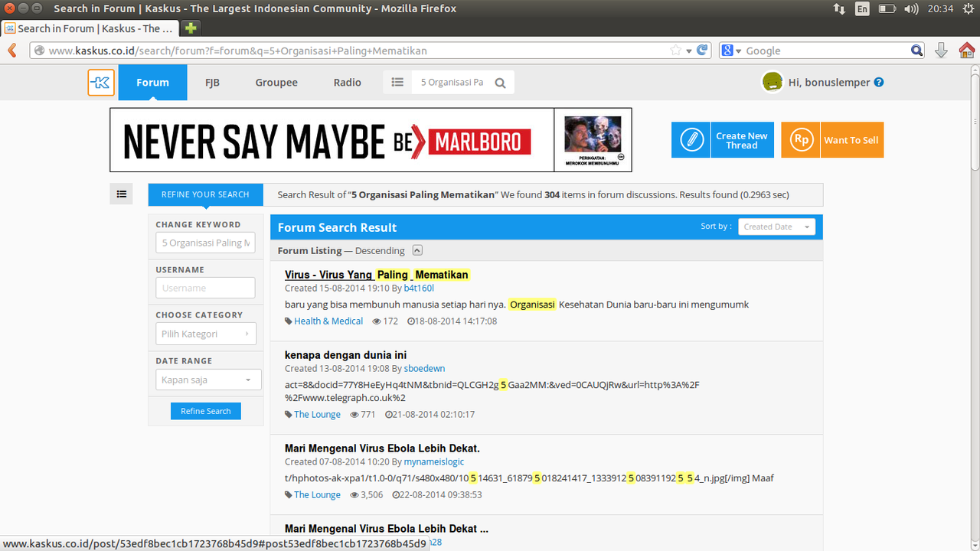The height and width of the screenshot is (551, 980).
Task: Click the REFINE YOUR SEARCH tab header
Action: pyautogui.click(x=205, y=194)
